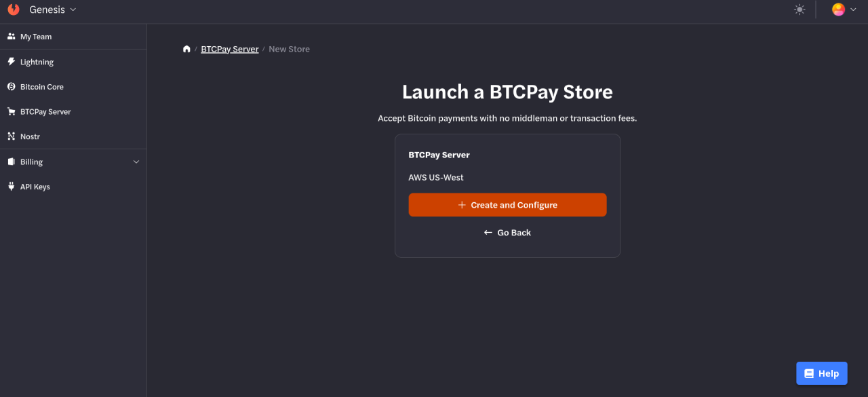
Task: Click AWS US-West region text
Action: 436,178
